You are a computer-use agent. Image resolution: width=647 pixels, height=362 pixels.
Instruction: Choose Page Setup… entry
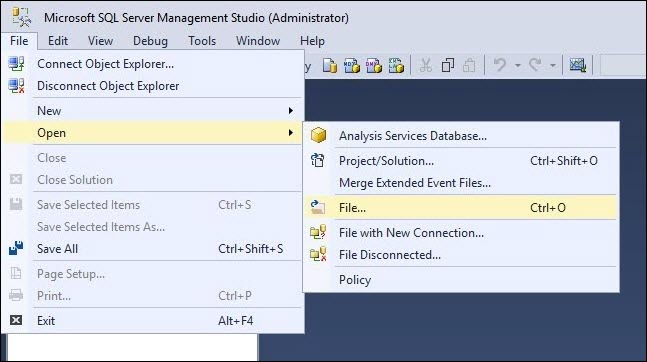click(153, 274)
